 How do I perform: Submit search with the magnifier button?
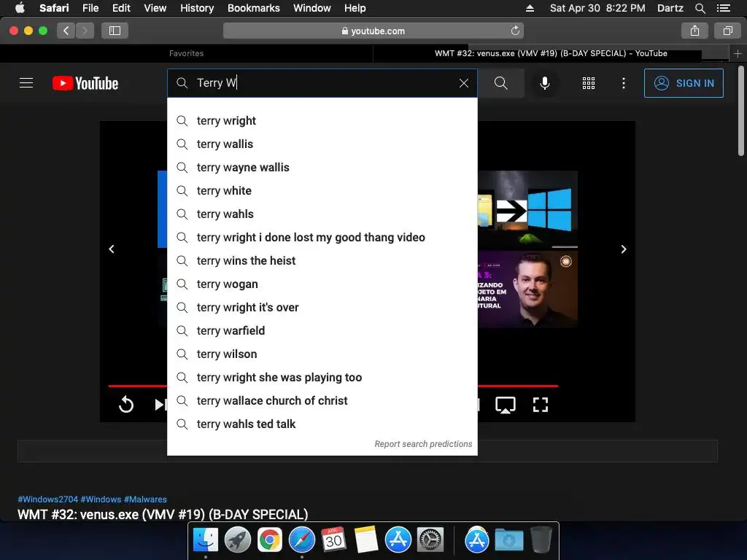(x=500, y=83)
